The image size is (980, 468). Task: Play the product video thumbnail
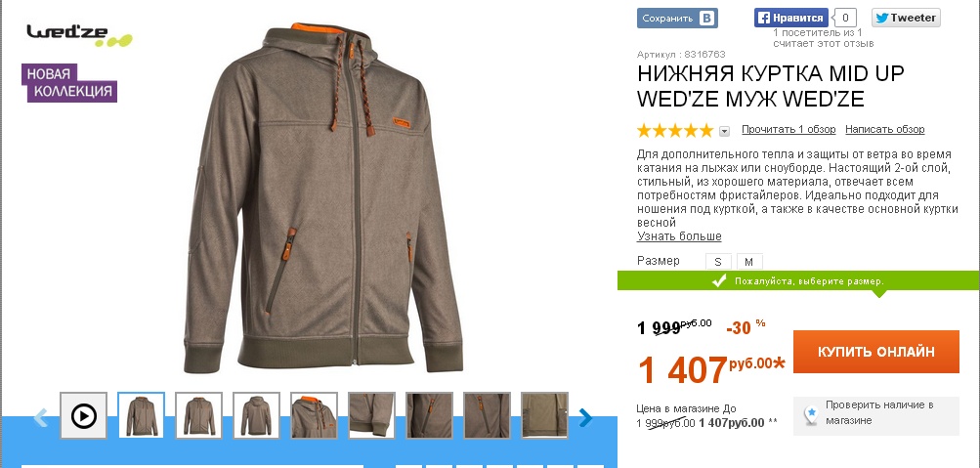(84, 415)
